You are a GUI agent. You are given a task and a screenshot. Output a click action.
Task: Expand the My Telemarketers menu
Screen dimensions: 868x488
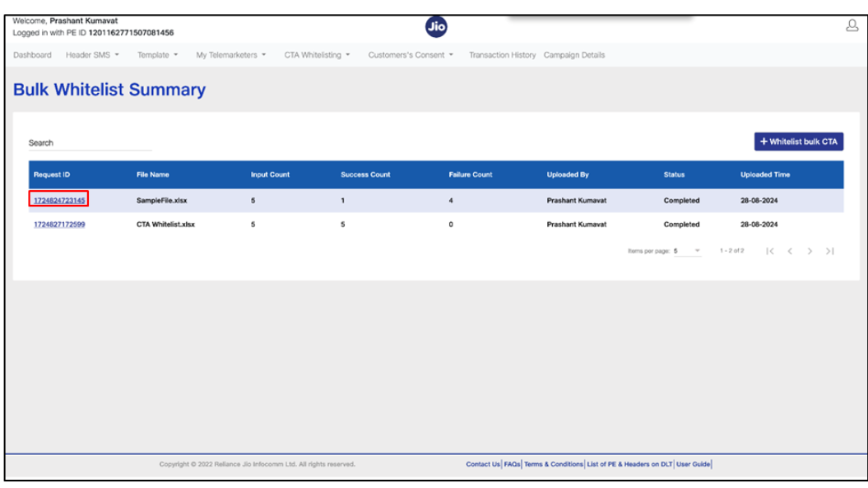point(231,55)
